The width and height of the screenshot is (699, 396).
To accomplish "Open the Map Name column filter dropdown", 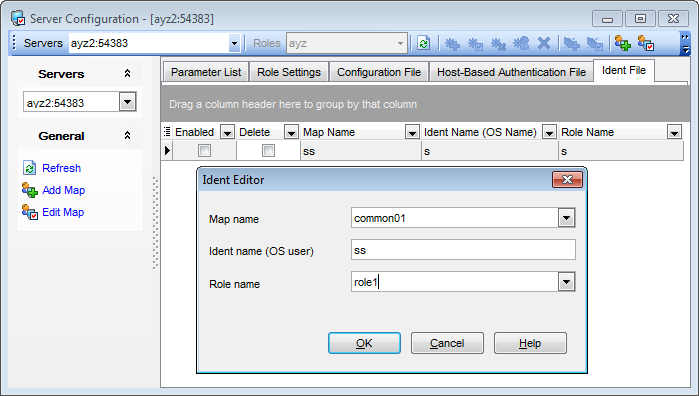I will pos(412,132).
